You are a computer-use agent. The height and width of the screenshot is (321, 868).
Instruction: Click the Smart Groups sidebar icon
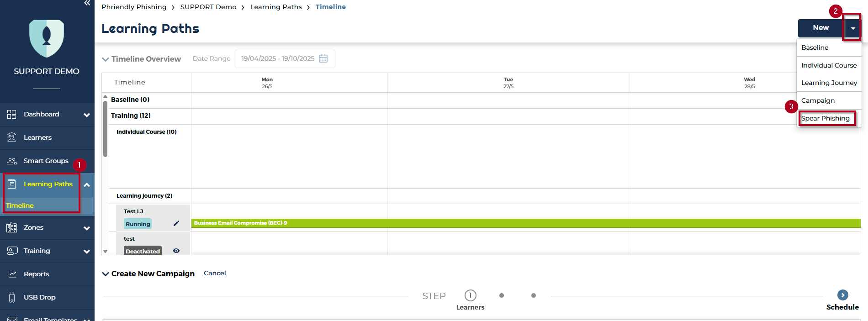click(12, 161)
